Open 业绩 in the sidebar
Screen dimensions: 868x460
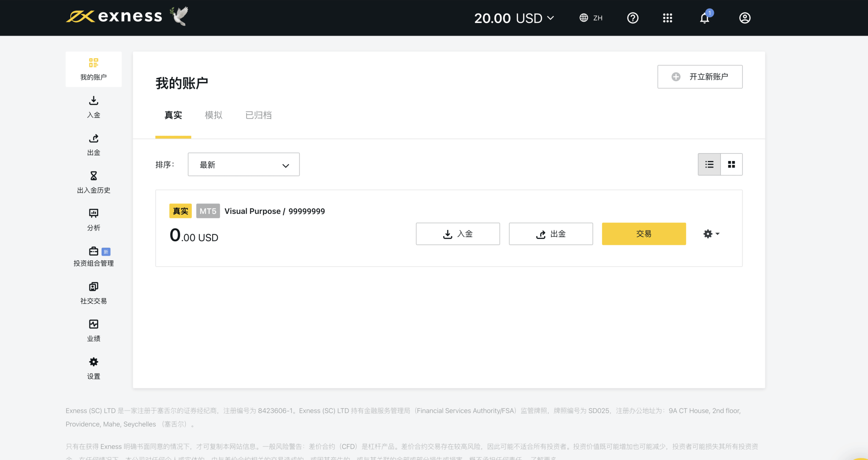coord(94,331)
